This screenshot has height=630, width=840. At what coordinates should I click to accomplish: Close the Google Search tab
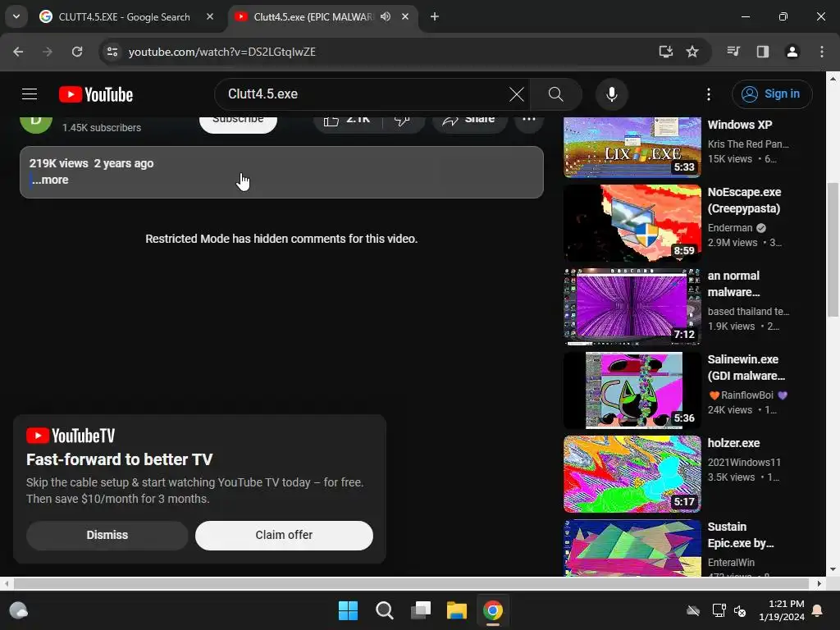tap(210, 16)
